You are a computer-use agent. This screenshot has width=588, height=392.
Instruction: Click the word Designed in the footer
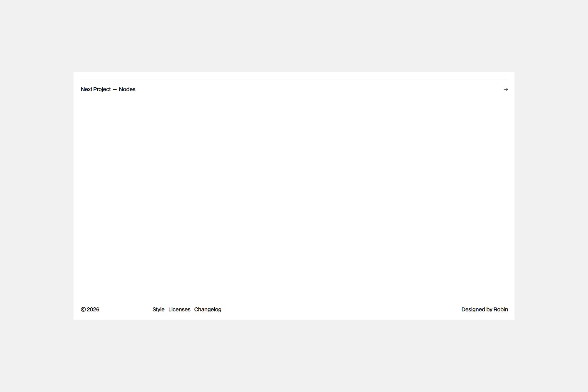(x=473, y=309)
